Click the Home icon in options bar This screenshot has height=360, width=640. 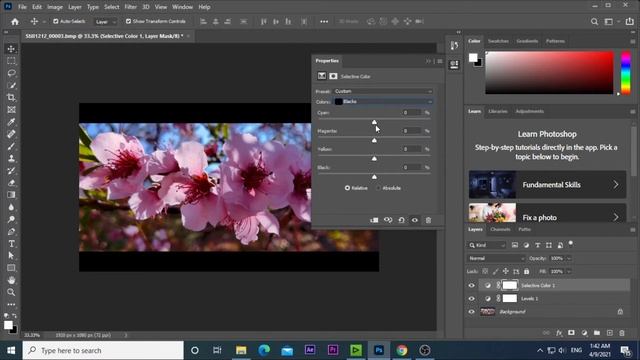coord(15,22)
